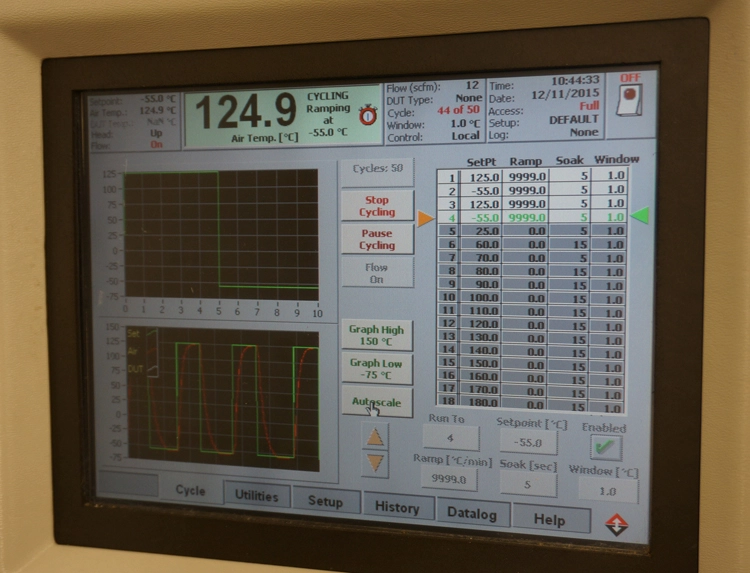Select row 1 in setpoint table
Screen dimensions: 750x573
click(x=532, y=176)
